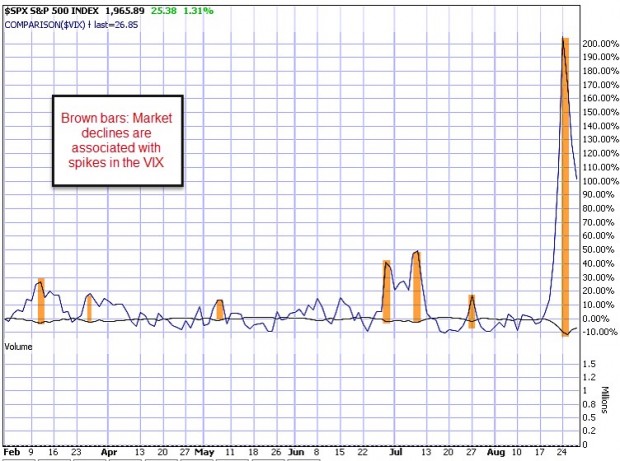Click the Feb month label on date axis
620x461 pixels.
[11, 452]
